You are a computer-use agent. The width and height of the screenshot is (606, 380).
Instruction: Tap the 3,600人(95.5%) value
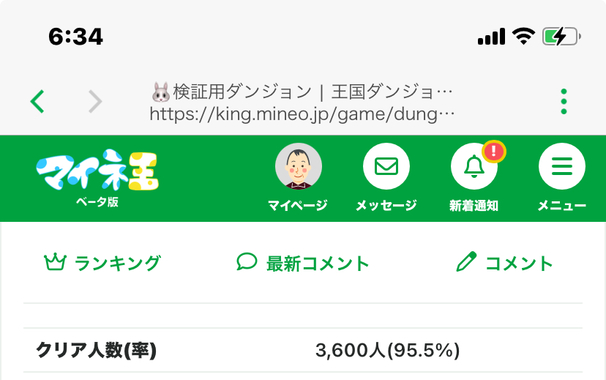tap(388, 350)
